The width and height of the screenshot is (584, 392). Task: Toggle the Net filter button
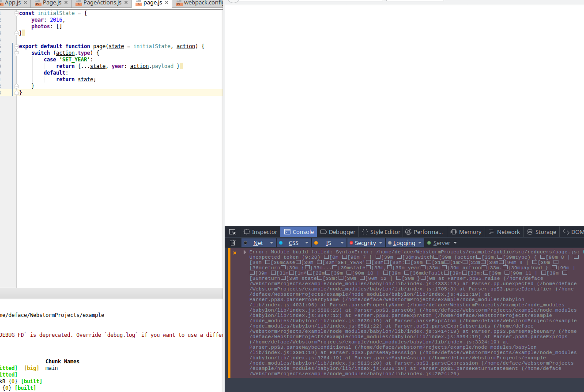click(x=258, y=243)
